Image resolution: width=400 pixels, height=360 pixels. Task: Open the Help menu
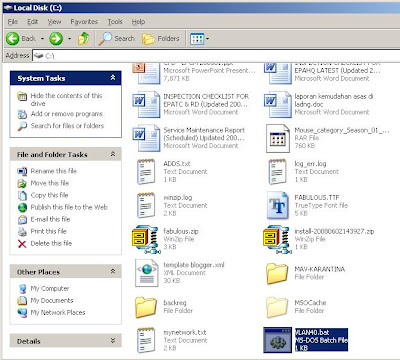[138, 22]
